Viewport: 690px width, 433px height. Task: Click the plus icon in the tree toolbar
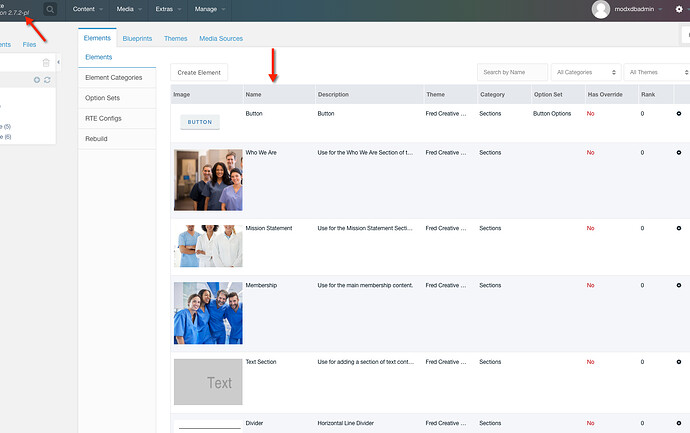pos(37,80)
